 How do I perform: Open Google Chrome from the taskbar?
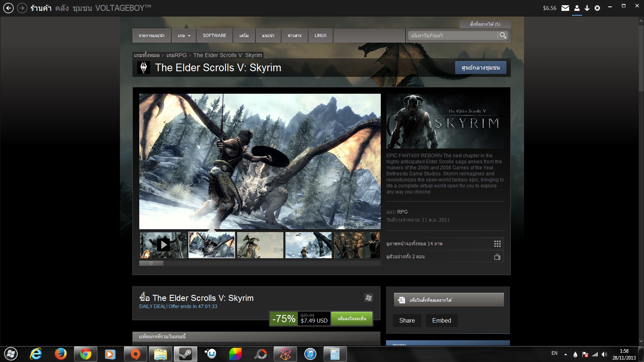click(x=85, y=354)
